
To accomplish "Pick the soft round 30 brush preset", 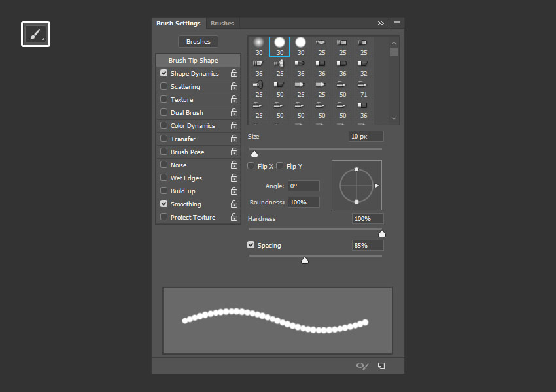I will coord(259,46).
